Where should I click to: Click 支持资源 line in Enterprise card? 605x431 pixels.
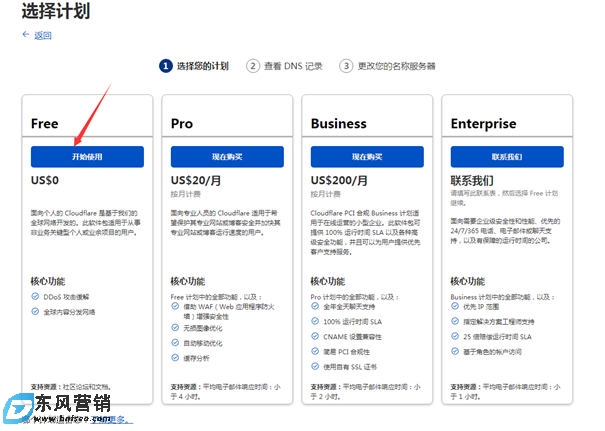[x=505, y=391]
